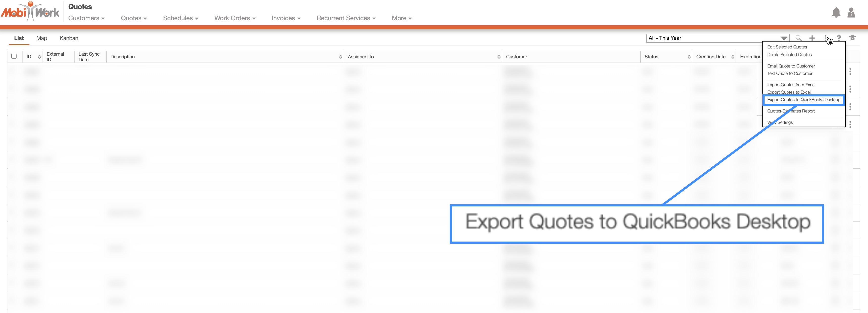Expand the Customers navigation menu
Screen dimensions: 868x313
tap(87, 18)
